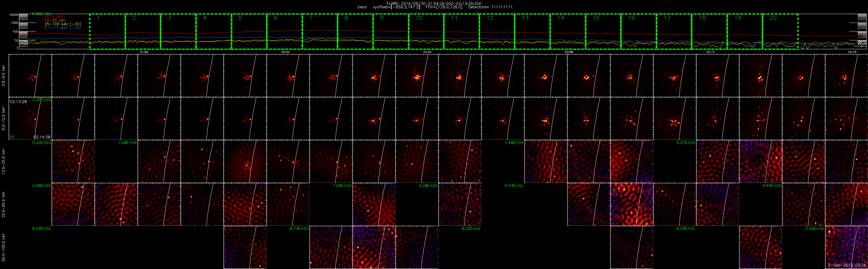Click the 02:12 time axis label
Screen dimensions: 868x269
coord(710,52)
